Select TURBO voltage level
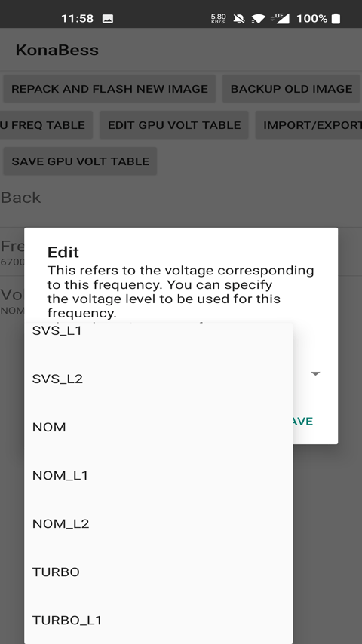 [158, 572]
